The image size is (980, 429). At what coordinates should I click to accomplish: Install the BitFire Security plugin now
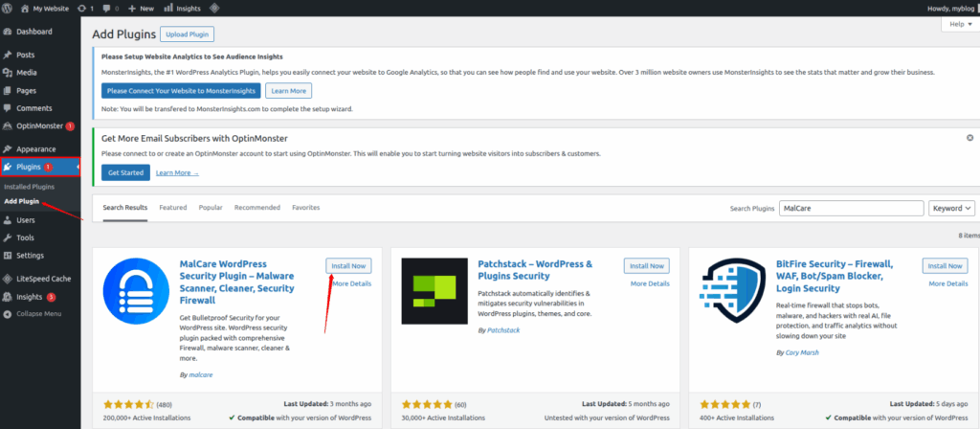[945, 266]
